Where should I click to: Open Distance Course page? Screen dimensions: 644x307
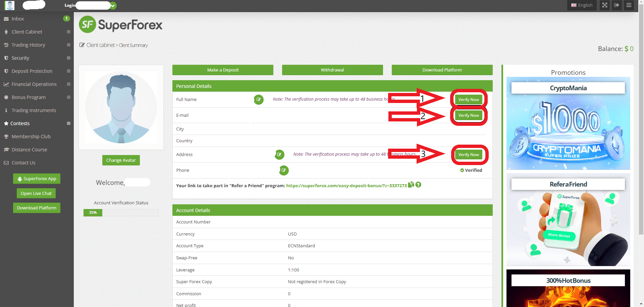[29, 150]
